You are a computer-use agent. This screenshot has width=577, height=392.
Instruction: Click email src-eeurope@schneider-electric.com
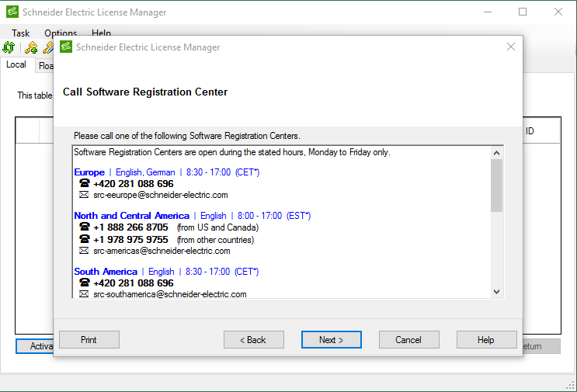click(x=161, y=195)
